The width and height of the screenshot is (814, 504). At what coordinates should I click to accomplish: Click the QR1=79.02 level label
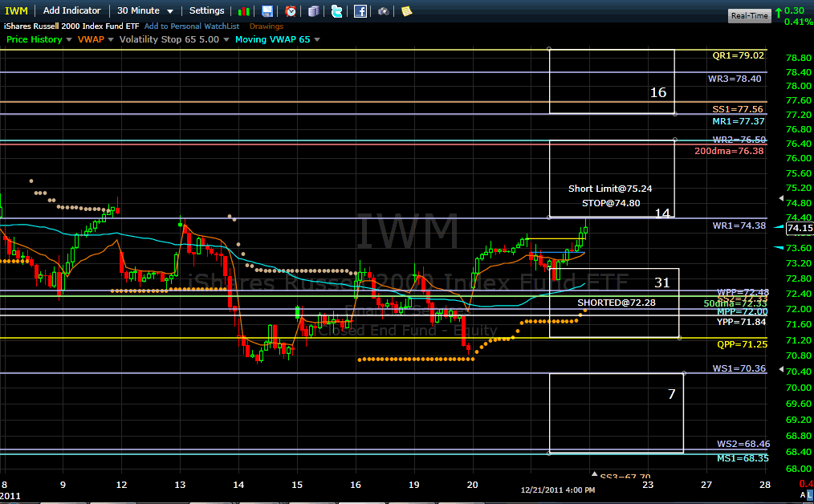739,55
